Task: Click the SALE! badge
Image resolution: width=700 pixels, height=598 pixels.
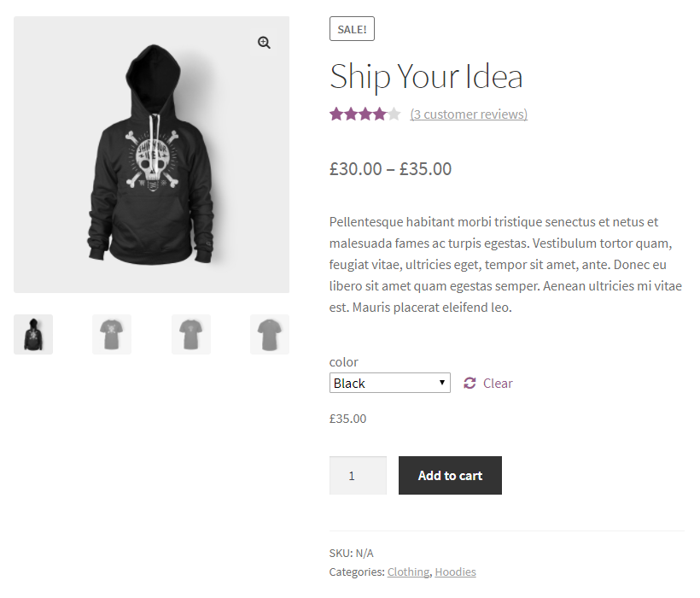Action: coord(352,29)
